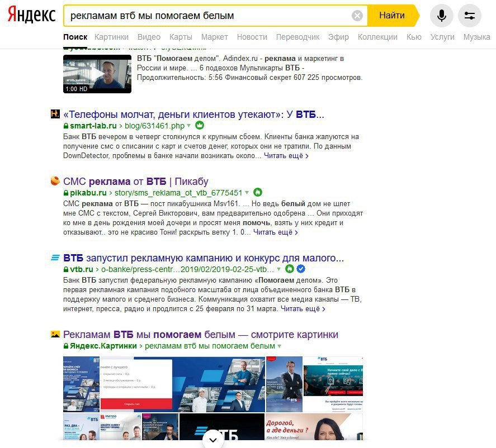Expand Pikabu snippet via Читать ещё
This screenshot has width=496, height=448.
point(275,232)
